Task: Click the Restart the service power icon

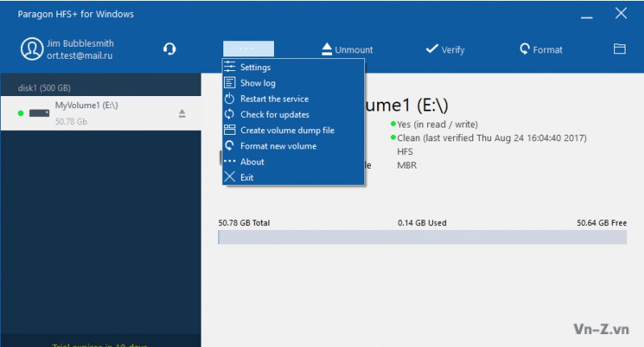Action: coord(230,98)
